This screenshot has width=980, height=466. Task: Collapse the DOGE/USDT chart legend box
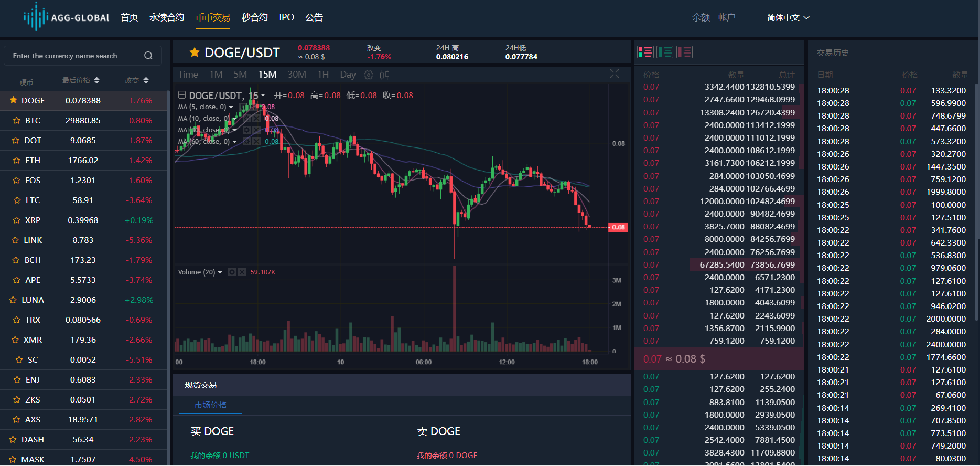click(182, 95)
